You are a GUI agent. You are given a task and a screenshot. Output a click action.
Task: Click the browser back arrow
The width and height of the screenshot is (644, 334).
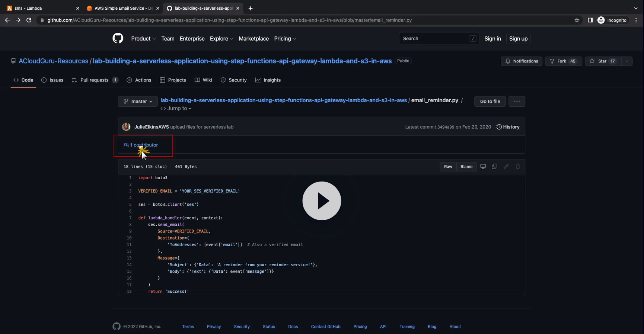pos(7,20)
